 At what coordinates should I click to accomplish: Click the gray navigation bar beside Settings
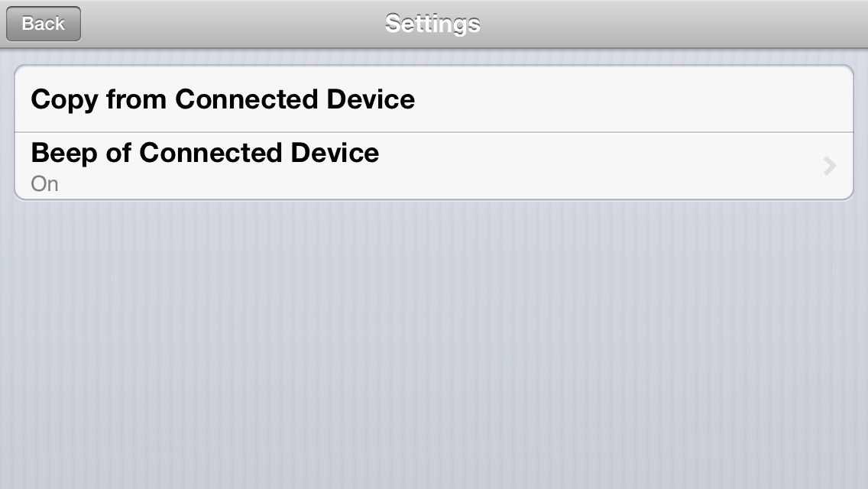tap(664, 24)
